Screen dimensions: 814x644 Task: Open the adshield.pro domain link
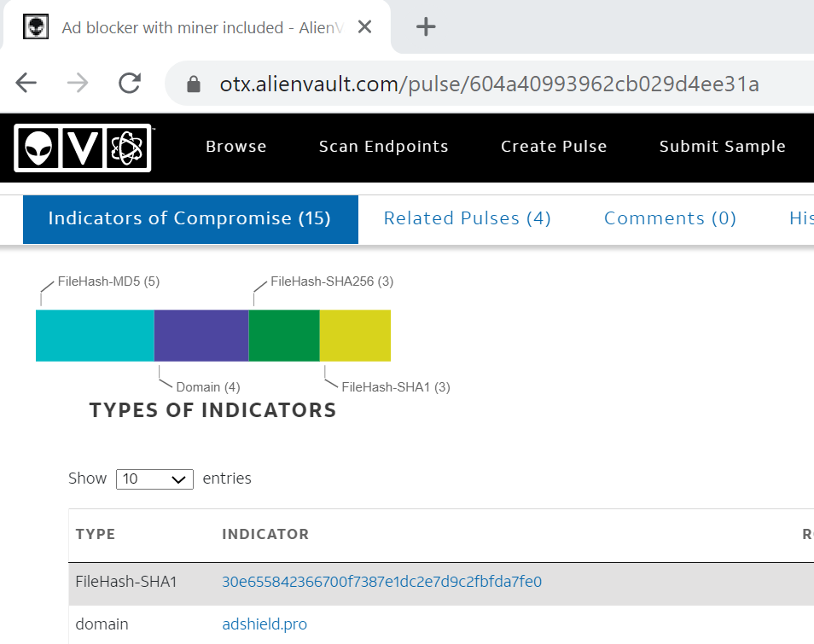point(265,624)
